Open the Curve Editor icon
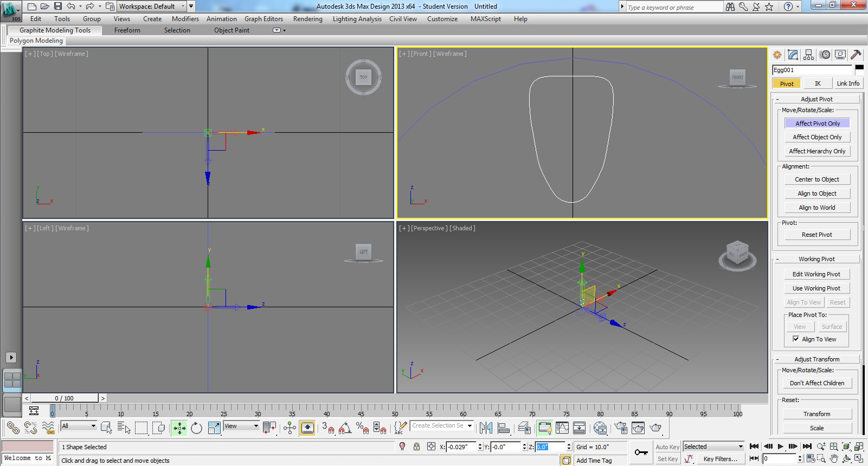 (x=562, y=428)
